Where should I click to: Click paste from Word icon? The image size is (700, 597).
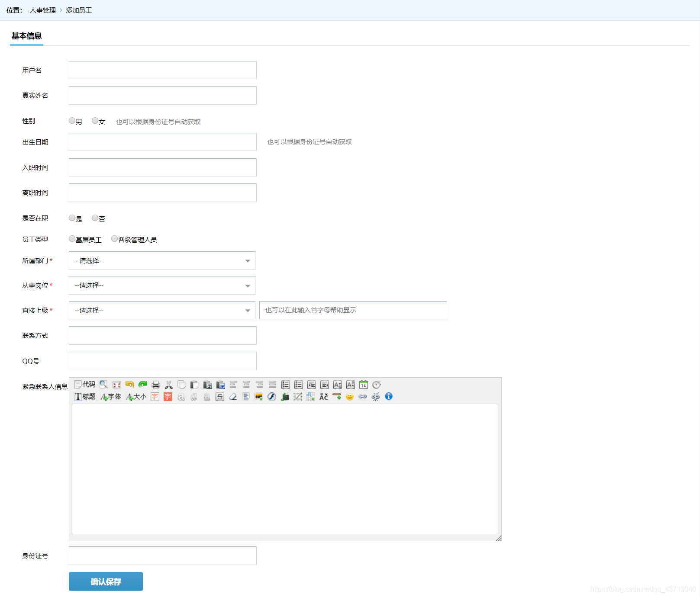[x=221, y=385]
